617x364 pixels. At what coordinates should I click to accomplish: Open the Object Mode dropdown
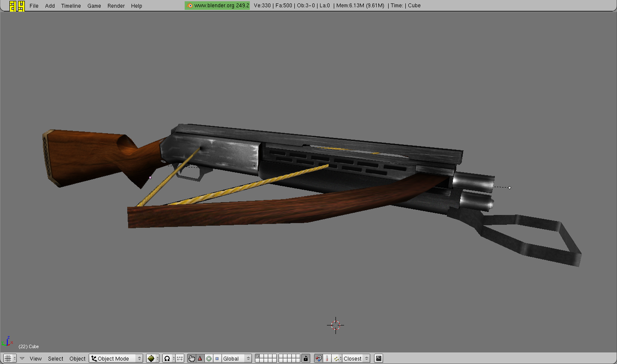(116, 358)
